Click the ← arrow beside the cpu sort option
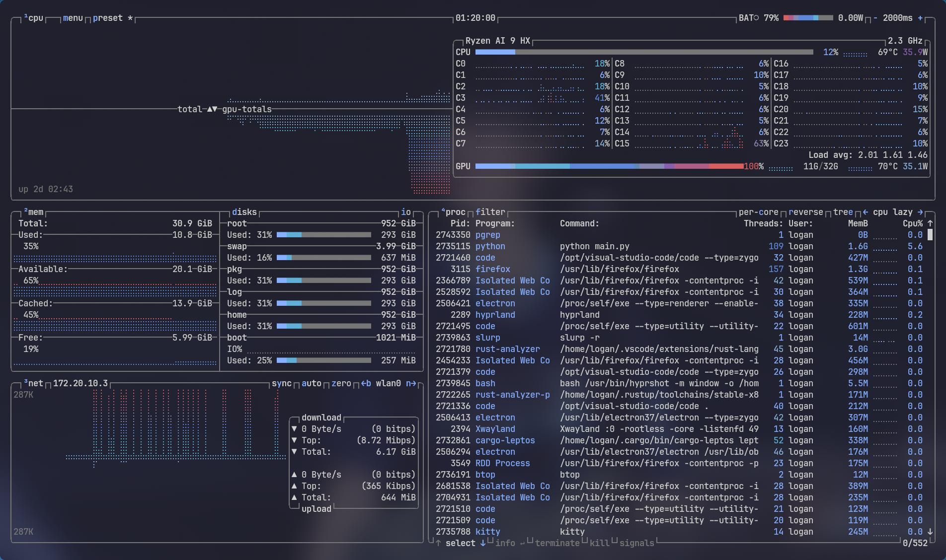Image resolution: width=946 pixels, height=560 pixels. tap(867, 212)
